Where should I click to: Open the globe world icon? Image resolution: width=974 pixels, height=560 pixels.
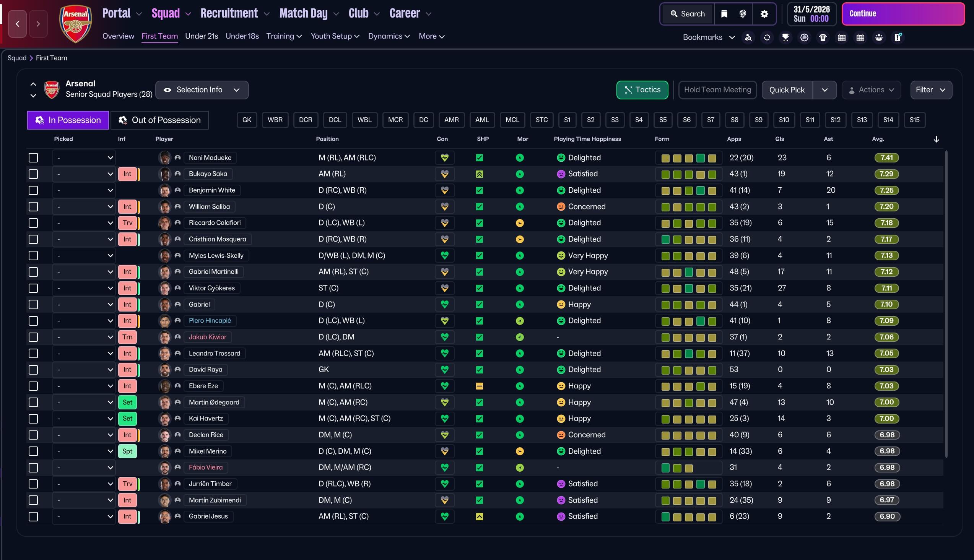[743, 14]
